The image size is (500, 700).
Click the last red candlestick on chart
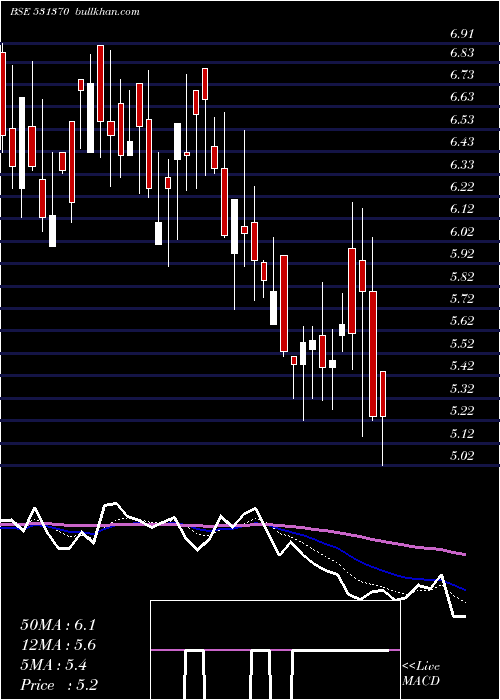click(x=383, y=394)
